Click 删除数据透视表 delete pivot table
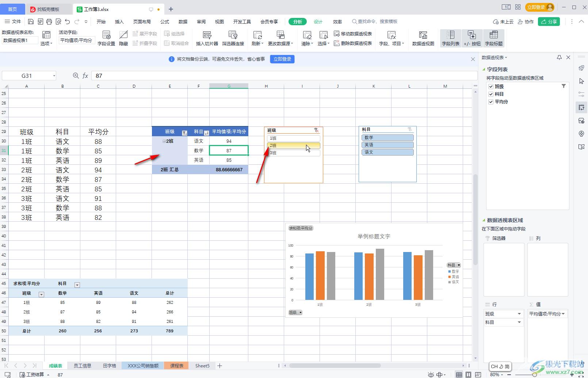588x378 pixels. click(x=353, y=43)
